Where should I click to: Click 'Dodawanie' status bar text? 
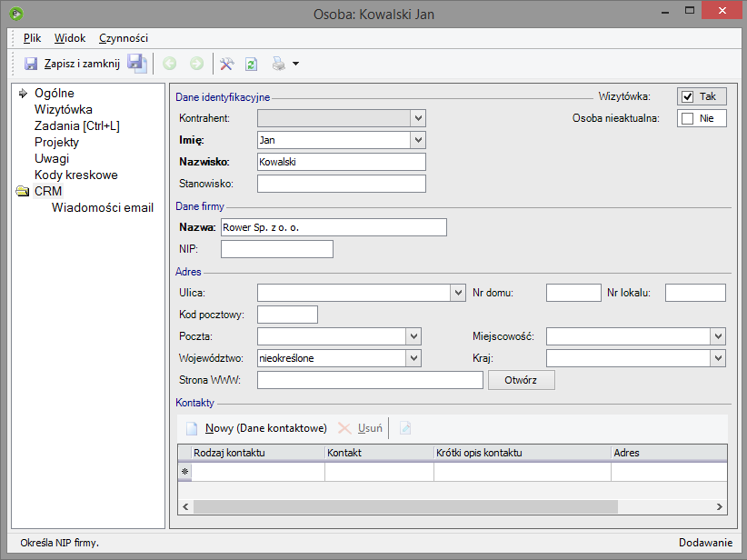705,543
